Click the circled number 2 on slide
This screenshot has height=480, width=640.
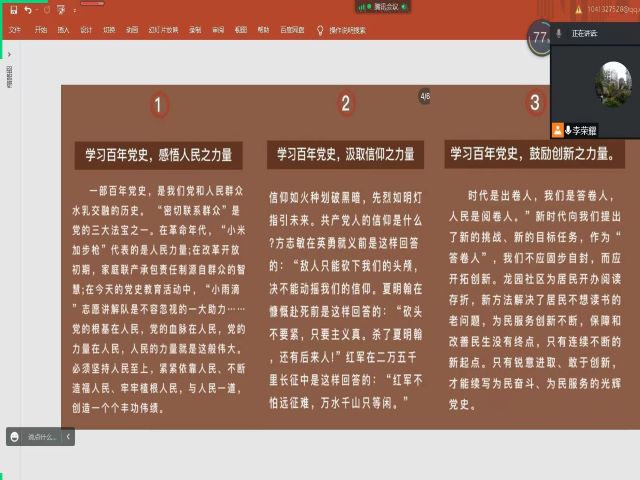346,103
